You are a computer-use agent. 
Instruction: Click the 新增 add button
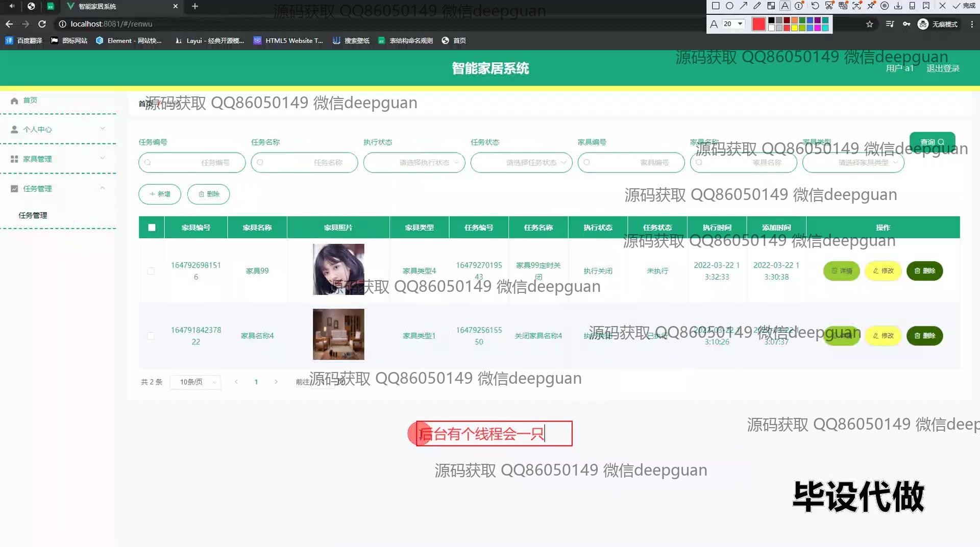(x=160, y=194)
